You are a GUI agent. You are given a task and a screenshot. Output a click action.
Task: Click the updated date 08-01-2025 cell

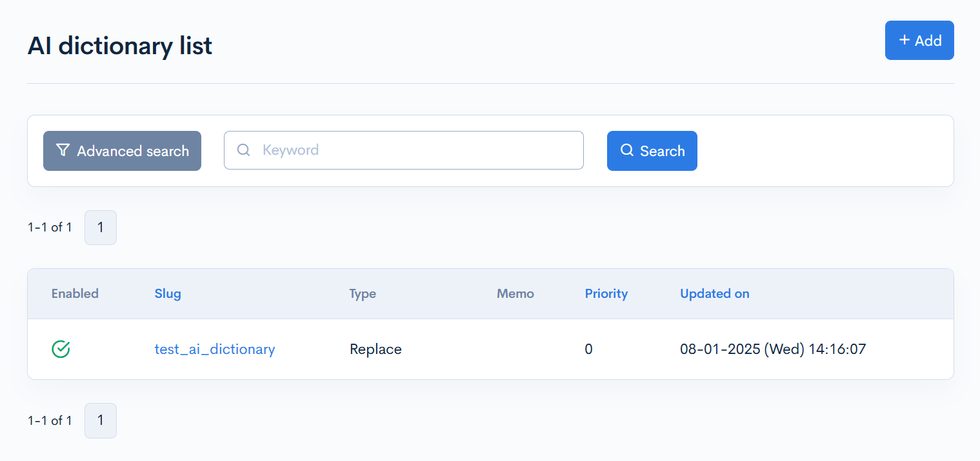point(772,349)
